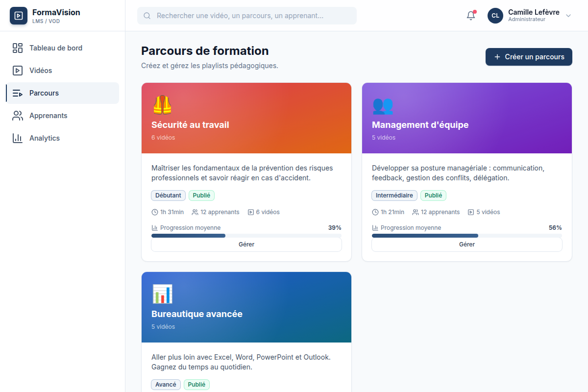The width and height of the screenshot is (588, 392).
Task: Click the 1h 31min duration text
Action: pyautogui.click(x=172, y=212)
